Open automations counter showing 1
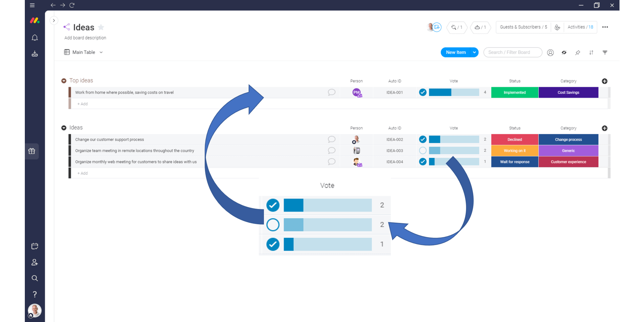This screenshot has width=644, height=322. point(480,27)
